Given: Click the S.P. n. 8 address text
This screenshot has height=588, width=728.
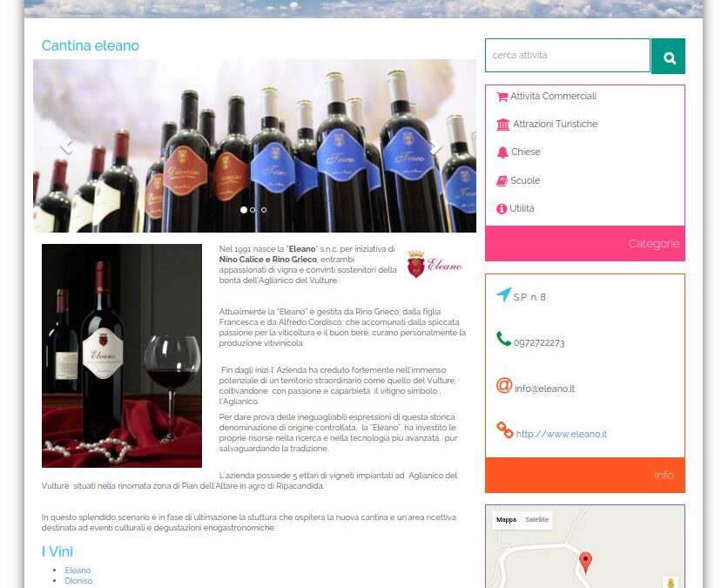Looking at the screenshot, I should [x=529, y=297].
